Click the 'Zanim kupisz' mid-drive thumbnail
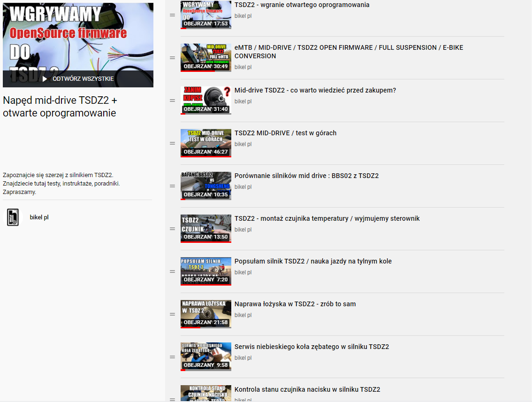The width and height of the screenshot is (532, 403). click(205, 100)
